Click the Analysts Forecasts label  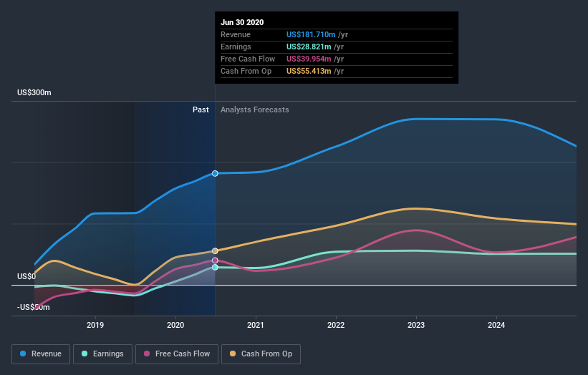point(255,109)
